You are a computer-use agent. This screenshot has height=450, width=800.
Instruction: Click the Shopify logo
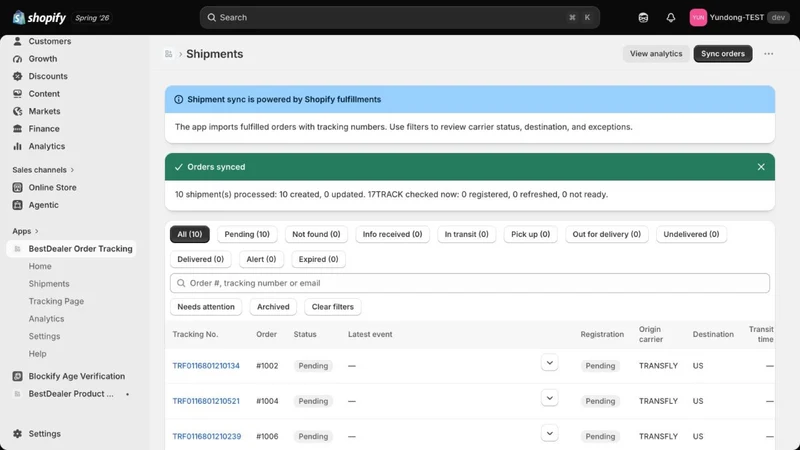click(39, 17)
